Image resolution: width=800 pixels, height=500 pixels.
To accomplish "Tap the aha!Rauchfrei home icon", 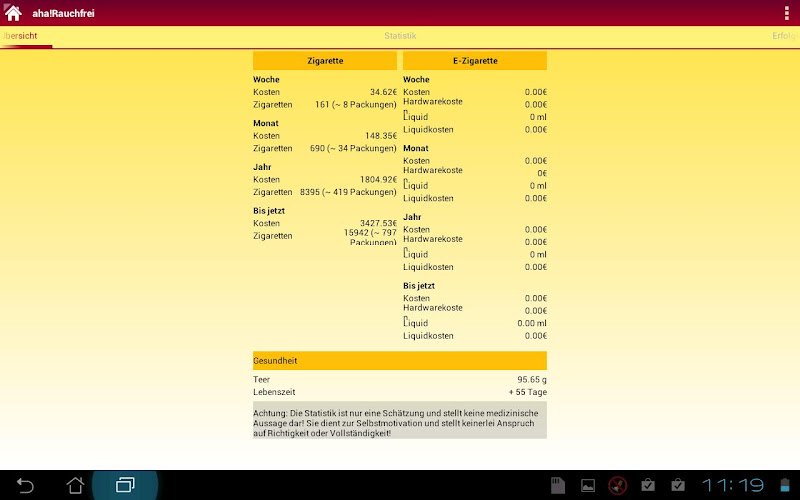I will tap(13, 13).
